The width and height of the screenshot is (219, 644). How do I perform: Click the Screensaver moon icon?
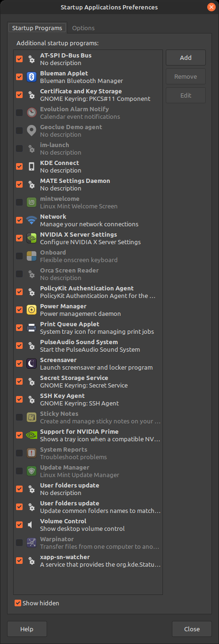(x=32, y=363)
